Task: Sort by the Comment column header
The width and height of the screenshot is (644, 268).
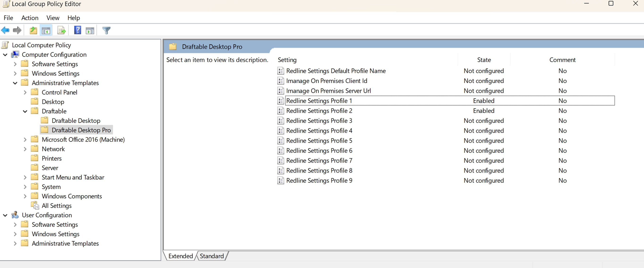Action: tap(562, 60)
